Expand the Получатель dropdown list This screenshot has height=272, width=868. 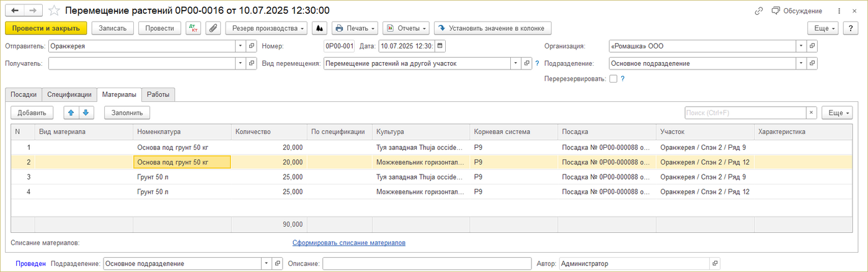241,63
